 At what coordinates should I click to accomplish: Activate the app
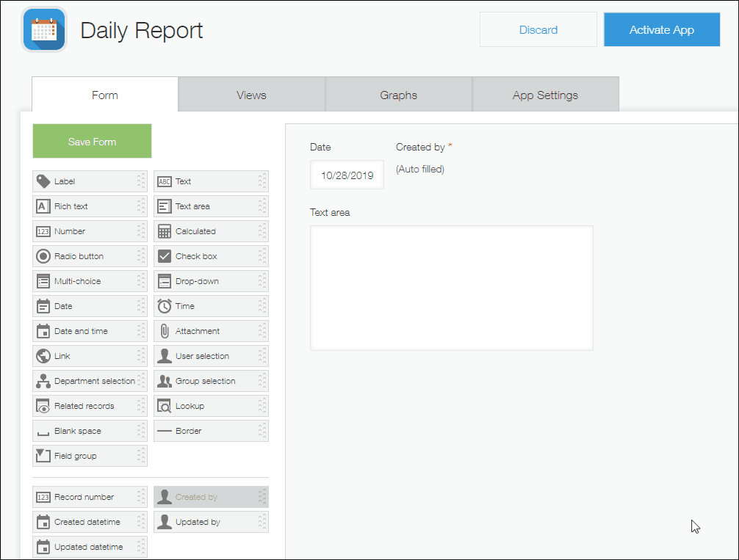pyautogui.click(x=660, y=29)
